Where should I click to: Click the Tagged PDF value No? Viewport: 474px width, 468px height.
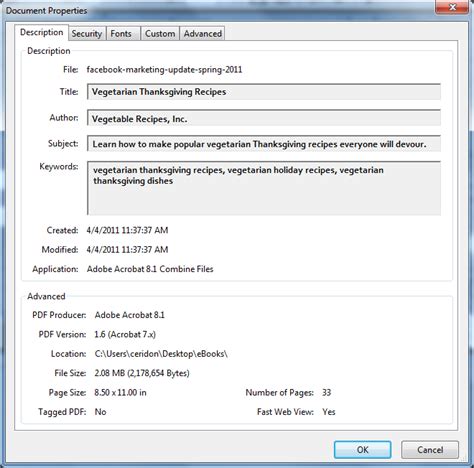100,412
